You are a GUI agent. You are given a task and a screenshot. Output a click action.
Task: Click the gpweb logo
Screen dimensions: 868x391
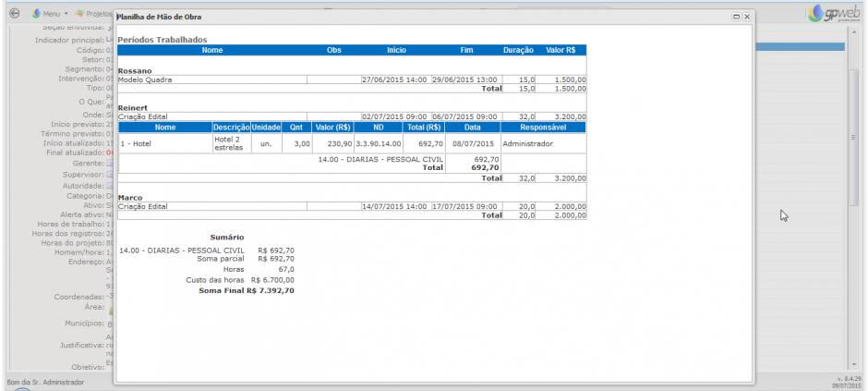[829, 14]
